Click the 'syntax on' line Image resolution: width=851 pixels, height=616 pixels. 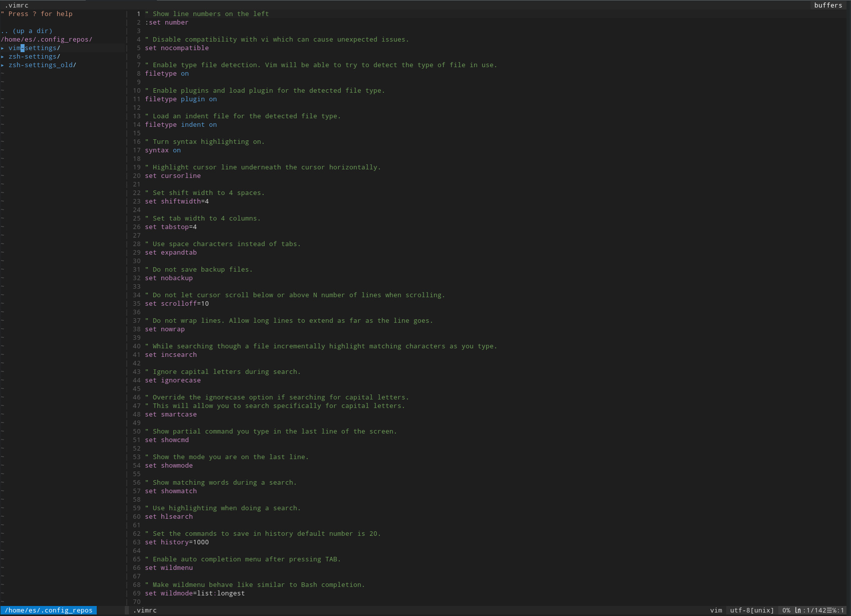click(x=163, y=150)
